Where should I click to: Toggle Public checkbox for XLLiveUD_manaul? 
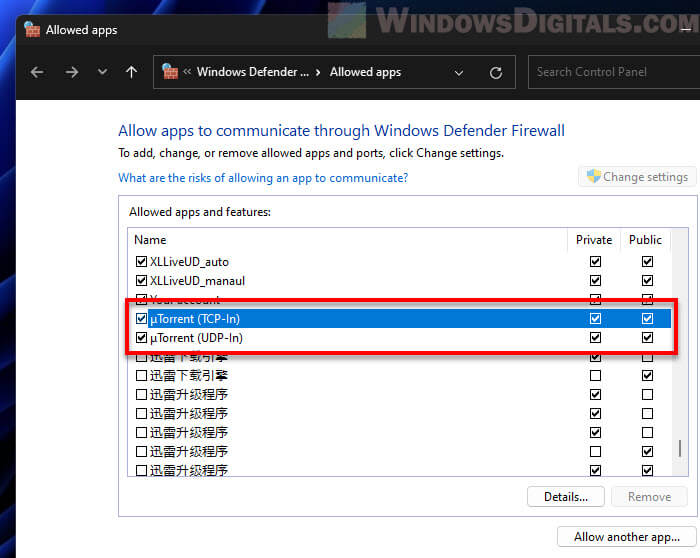[x=647, y=280]
